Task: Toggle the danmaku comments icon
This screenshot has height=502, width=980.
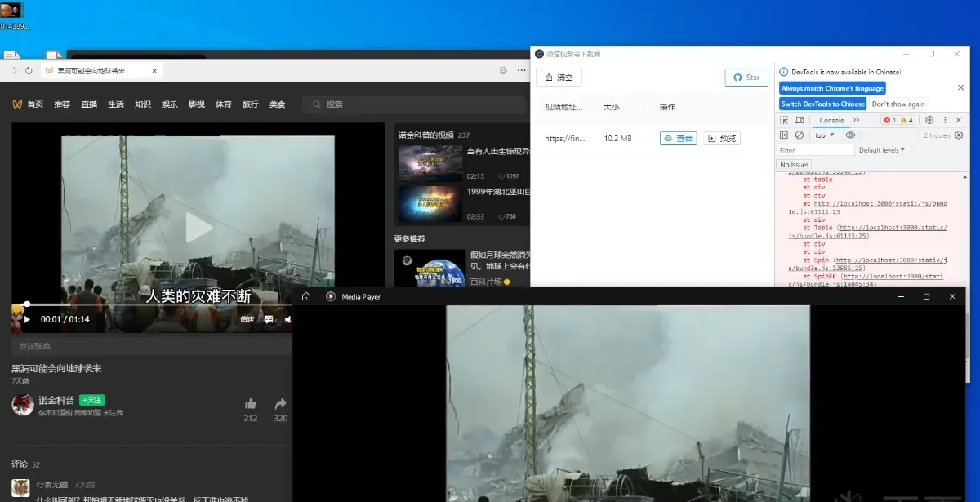Action: (269, 319)
